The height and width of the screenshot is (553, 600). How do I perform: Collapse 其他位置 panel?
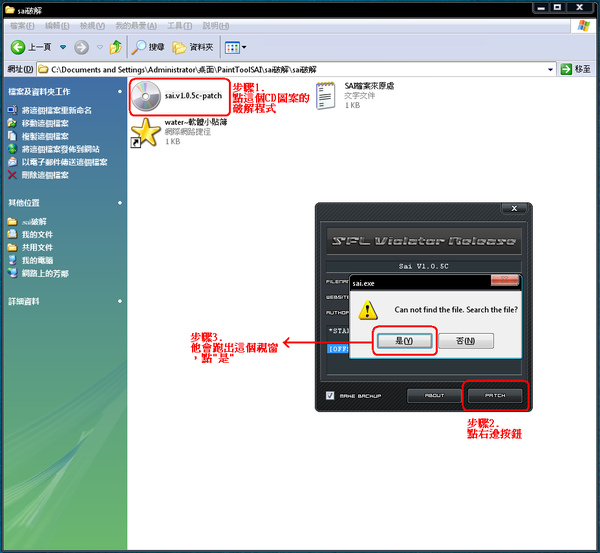click(x=120, y=202)
